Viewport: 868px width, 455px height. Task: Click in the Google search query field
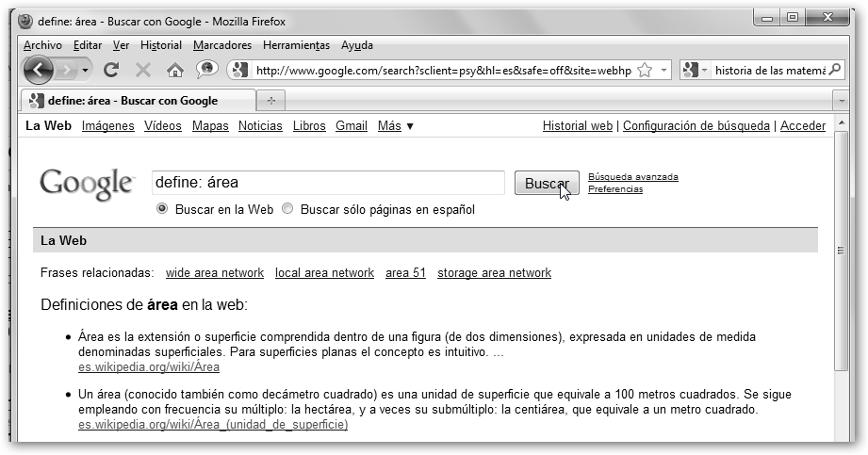[x=328, y=183]
